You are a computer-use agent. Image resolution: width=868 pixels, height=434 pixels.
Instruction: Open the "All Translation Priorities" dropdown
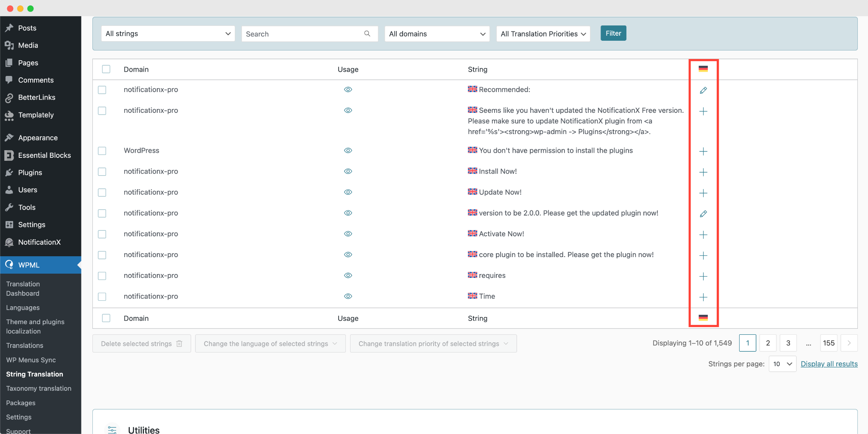tap(543, 34)
